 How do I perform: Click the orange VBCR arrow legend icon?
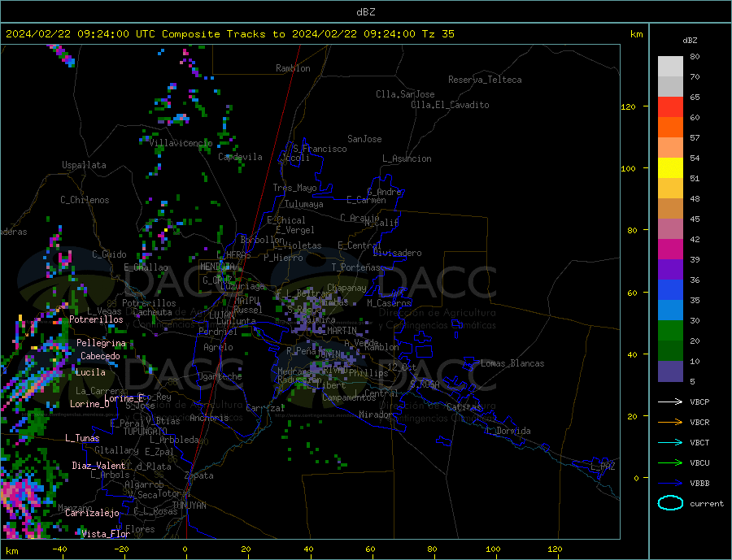coord(670,422)
